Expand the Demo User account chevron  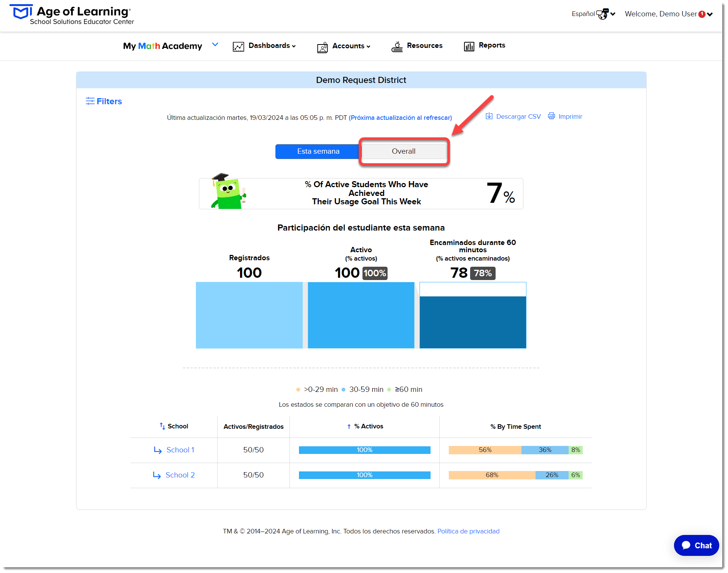click(x=710, y=14)
